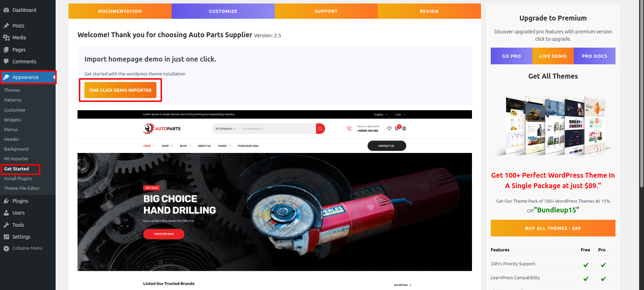The width and height of the screenshot is (644, 290).
Task: Open the LIVE DEMO link
Action: (x=553, y=56)
